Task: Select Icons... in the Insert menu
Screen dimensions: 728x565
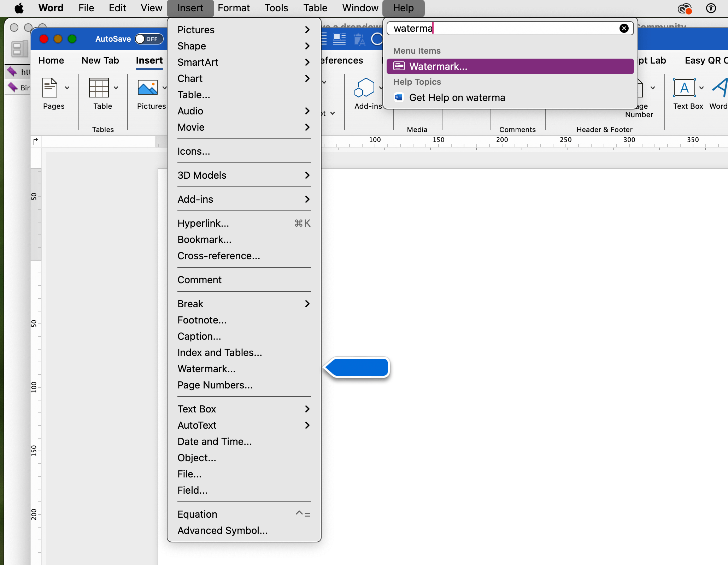Action: 244,151
